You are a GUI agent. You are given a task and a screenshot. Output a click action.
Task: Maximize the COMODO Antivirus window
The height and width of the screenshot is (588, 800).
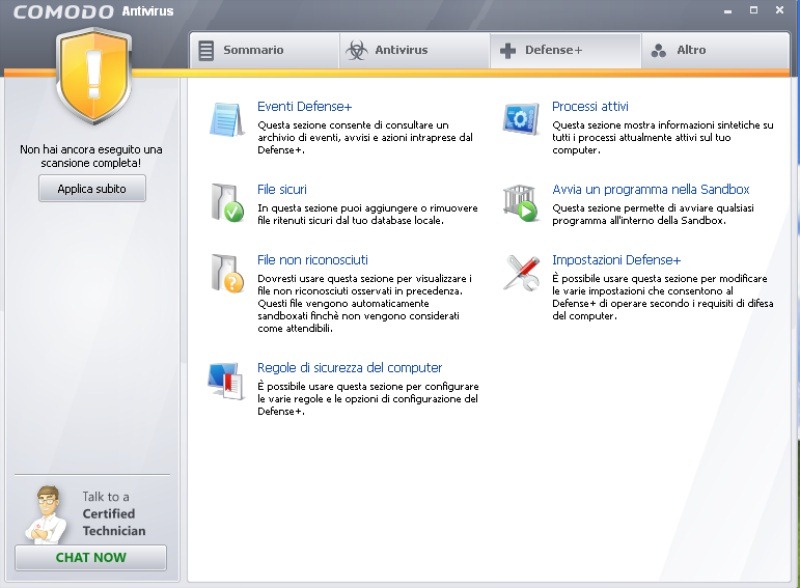click(x=754, y=10)
